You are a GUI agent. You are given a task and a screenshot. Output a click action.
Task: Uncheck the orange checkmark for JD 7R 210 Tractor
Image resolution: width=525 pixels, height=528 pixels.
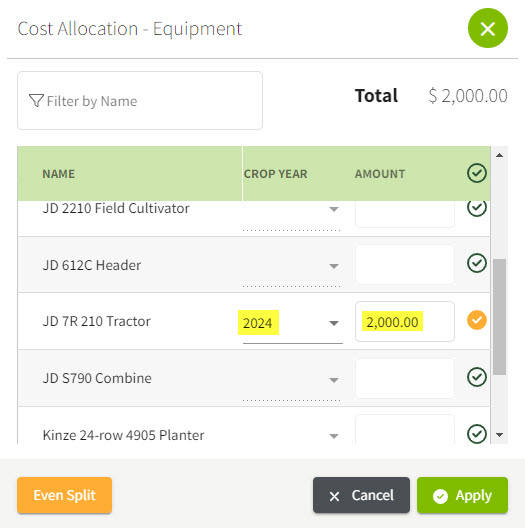pos(477,320)
